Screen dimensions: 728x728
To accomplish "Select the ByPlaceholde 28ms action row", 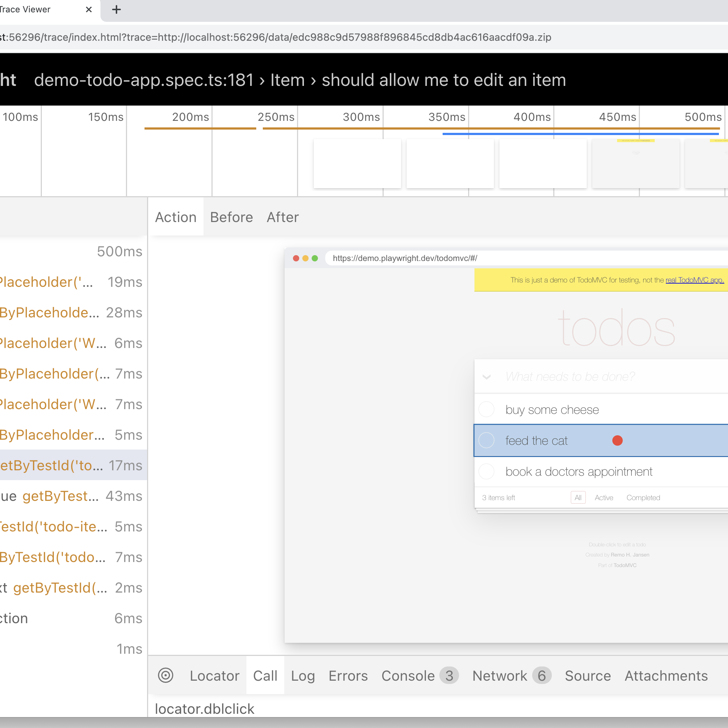I will (x=74, y=312).
